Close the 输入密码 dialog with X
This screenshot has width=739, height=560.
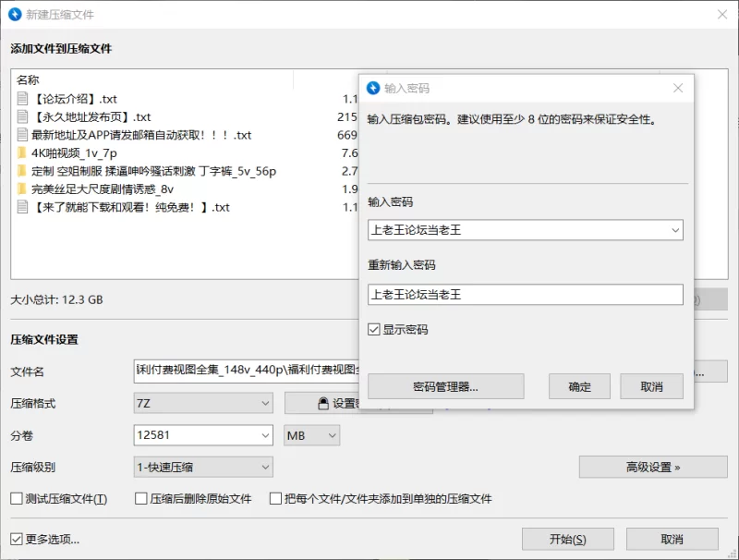click(678, 88)
